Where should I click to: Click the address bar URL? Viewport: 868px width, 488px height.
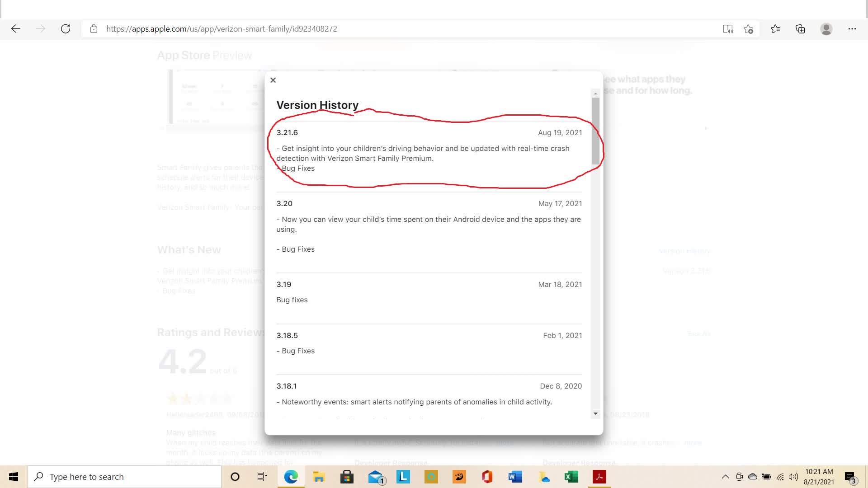tap(222, 29)
